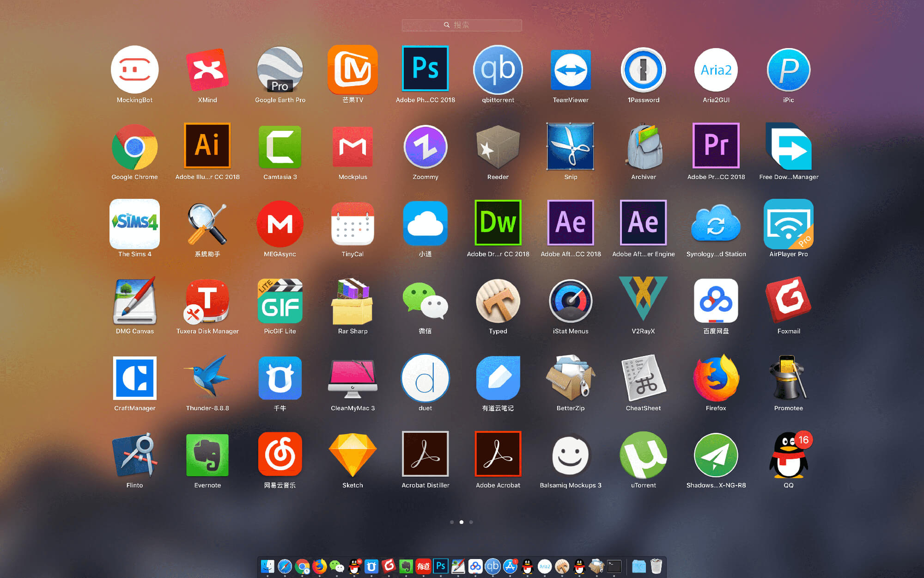The image size is (924, 578).
Task: Open Adobe Premiere Pro CC 2018
Action: [x=716, y=146]
